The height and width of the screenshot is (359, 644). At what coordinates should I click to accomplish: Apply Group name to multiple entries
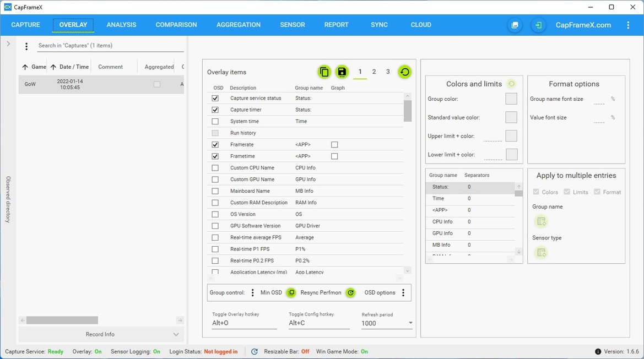(x=542, y=221)
